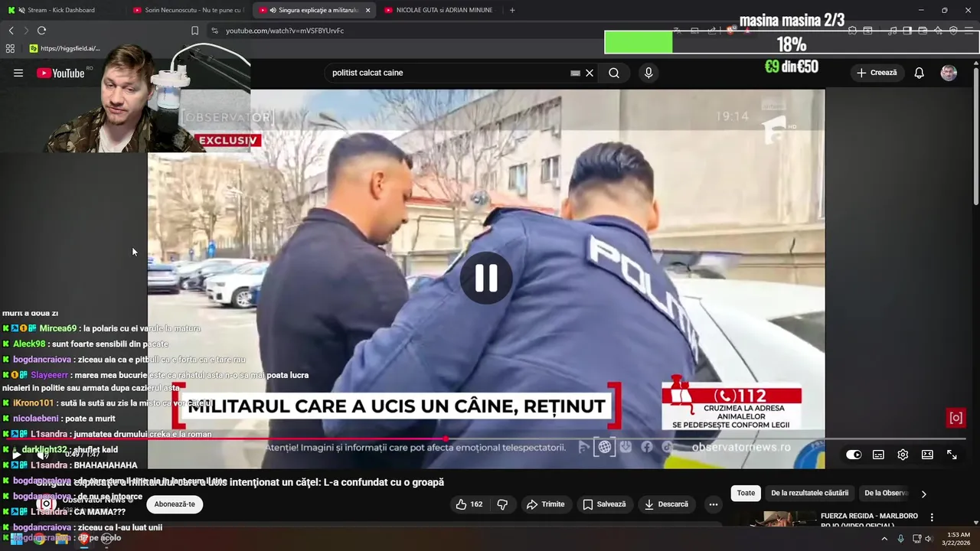Go to the YouTube home logo

(60, 73)
